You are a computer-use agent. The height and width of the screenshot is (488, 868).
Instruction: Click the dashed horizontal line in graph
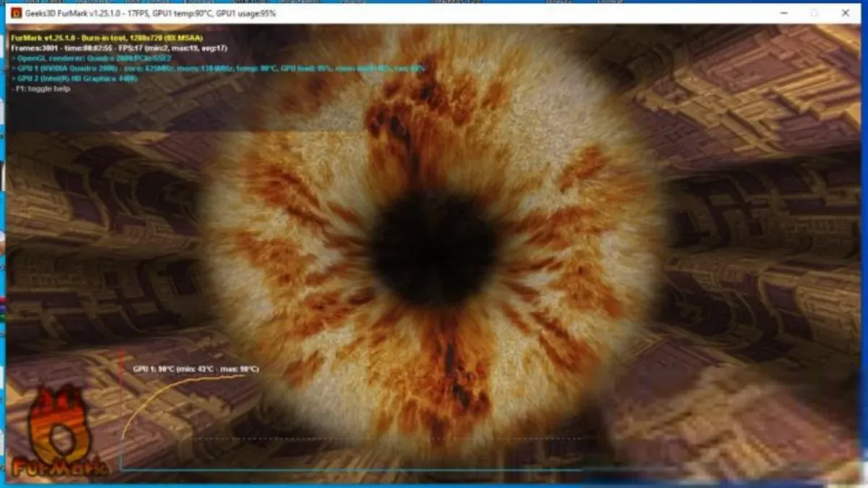(362, 438)
